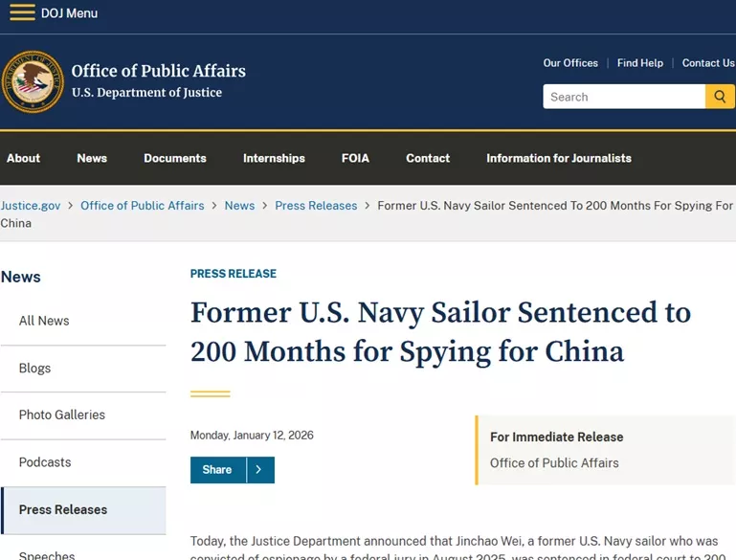The width and height of the screenshot is (736, 560).
Task: Click the Share button
Action: (217, 470)
